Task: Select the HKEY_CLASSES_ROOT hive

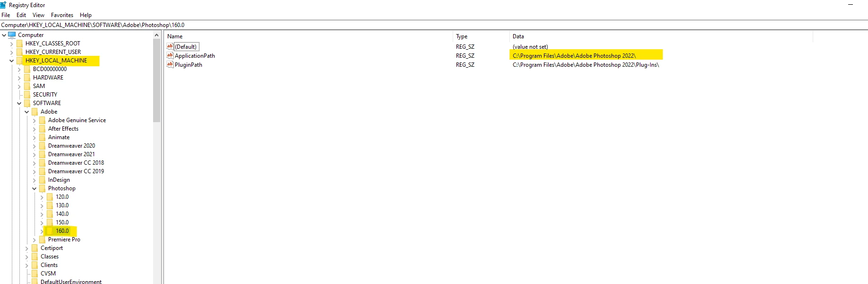Action: pyautogui.click(x=53, y=44)
